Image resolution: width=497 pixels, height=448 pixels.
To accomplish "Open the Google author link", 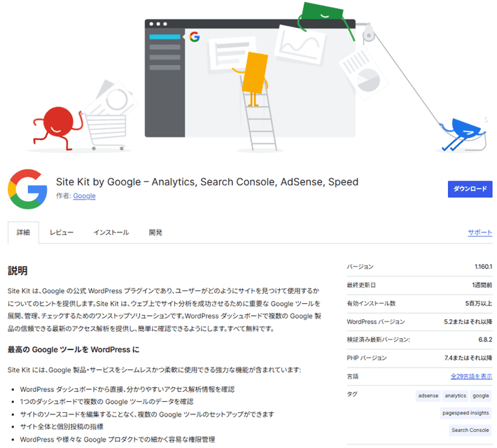I will (x=84, y=196).
